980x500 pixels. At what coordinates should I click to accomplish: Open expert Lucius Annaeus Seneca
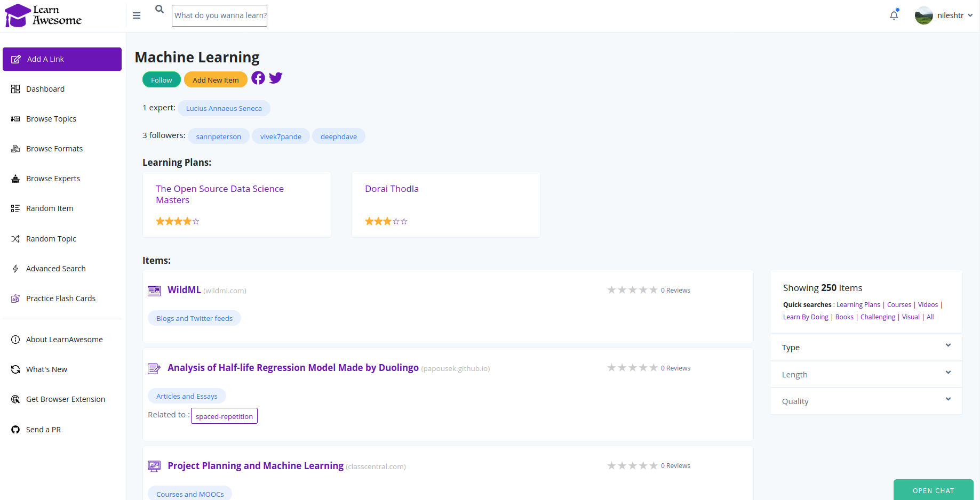coord(224,108)
